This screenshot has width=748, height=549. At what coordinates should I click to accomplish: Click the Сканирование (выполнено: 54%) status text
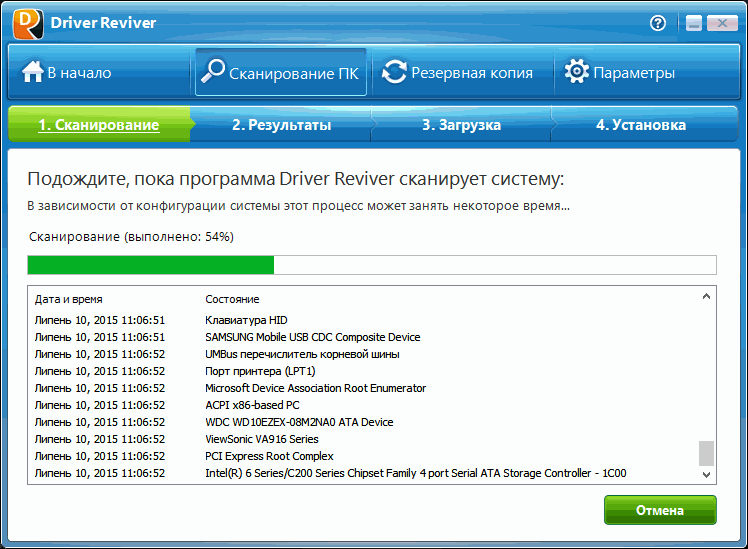tap(131, 237)
